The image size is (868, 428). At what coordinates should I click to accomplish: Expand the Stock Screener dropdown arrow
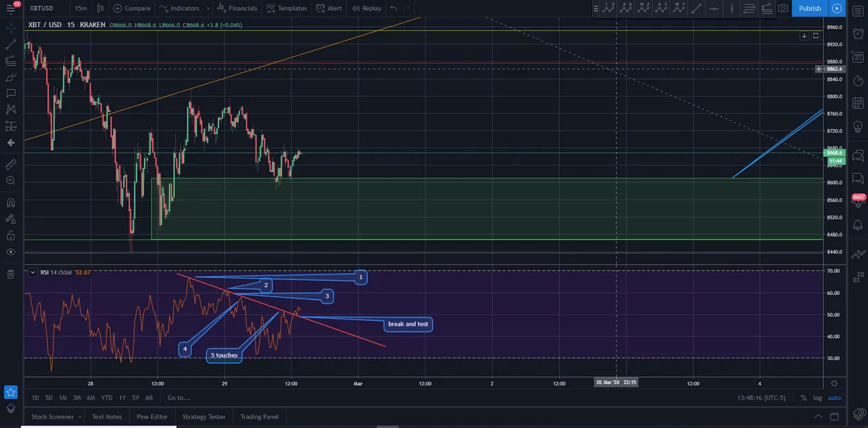(x=79, y=416)
